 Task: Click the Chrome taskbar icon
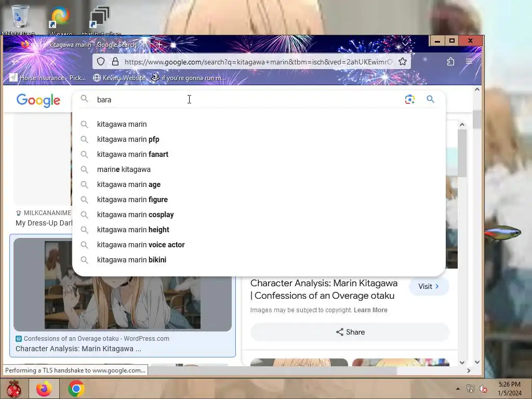(x=76, y=389)
